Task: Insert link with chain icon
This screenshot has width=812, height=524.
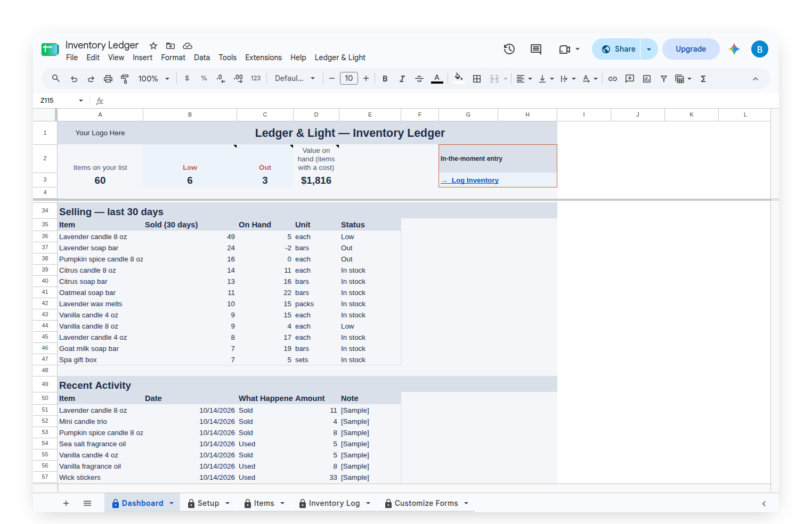Action: coord(613,79)
